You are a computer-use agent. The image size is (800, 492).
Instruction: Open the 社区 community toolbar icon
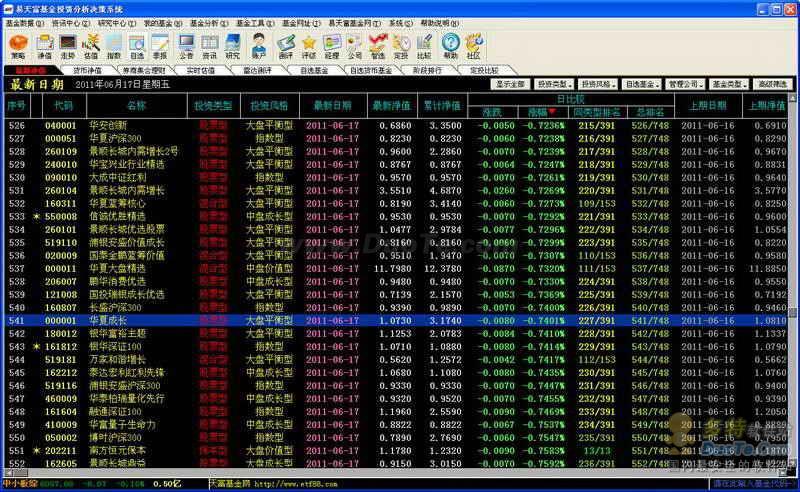474,46
